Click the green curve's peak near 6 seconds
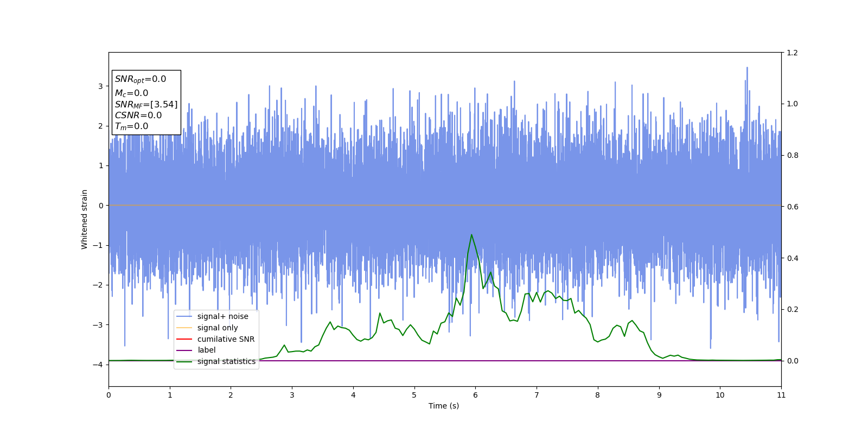 click(x=471, y=235)
